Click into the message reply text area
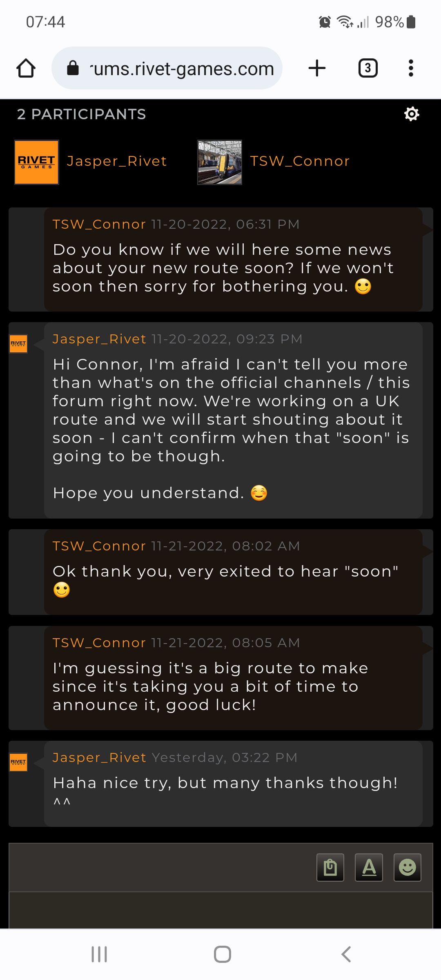The image size is (441, 980). pyautogui.click(x=220, y=910)
